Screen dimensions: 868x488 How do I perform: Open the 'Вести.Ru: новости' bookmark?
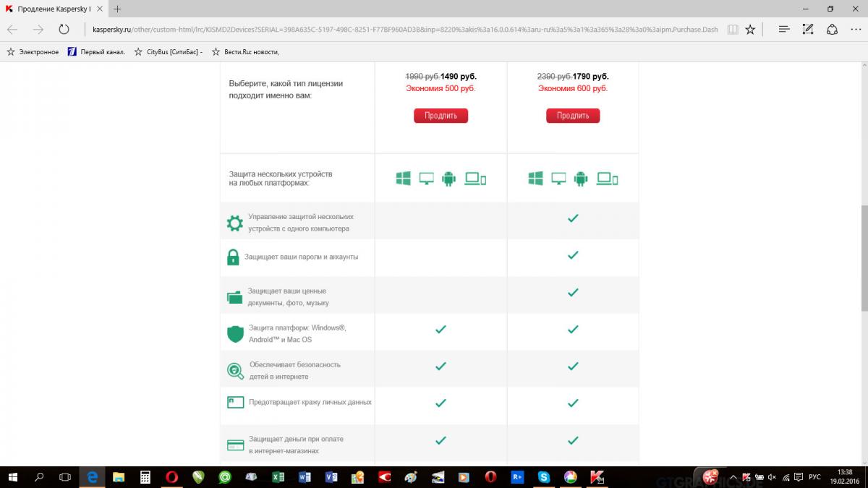click(x=246, y=52)
